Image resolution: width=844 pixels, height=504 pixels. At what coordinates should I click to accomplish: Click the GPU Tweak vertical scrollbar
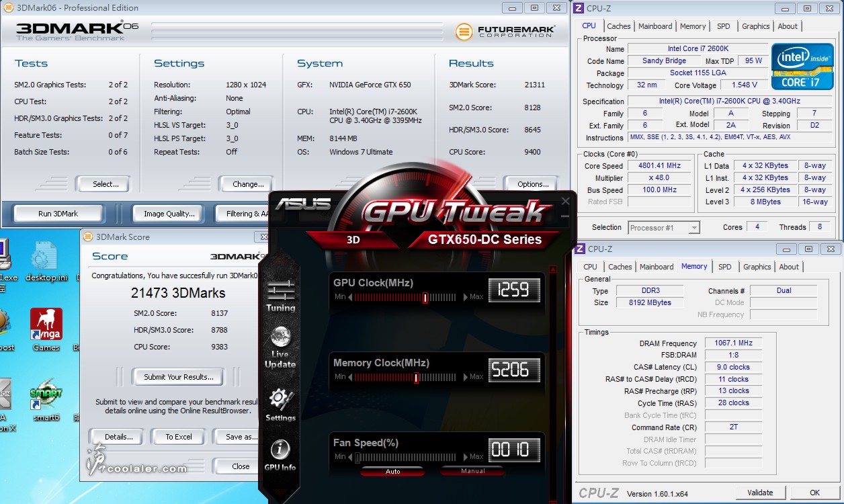[x=553, y=383]
